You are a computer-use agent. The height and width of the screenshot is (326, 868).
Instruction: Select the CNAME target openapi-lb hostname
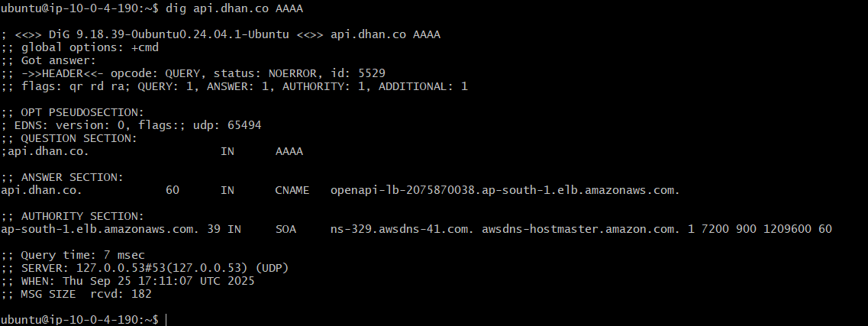pyautogui.click(x=505, y=190)
